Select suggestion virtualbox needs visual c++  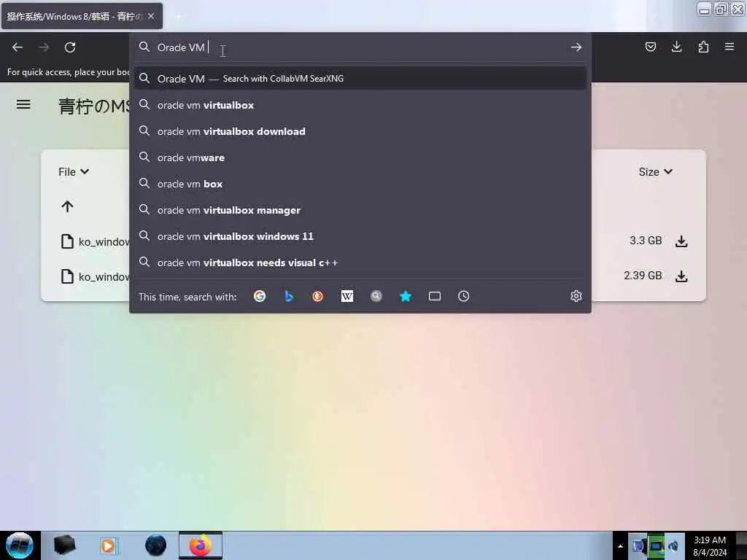pos(360,262)
